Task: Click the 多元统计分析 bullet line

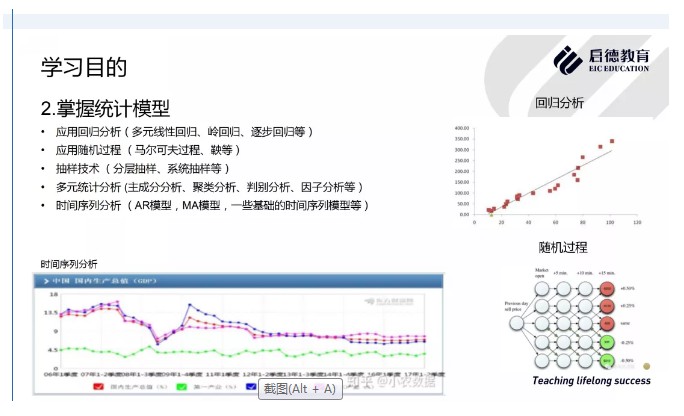Action: coord(210,186)
